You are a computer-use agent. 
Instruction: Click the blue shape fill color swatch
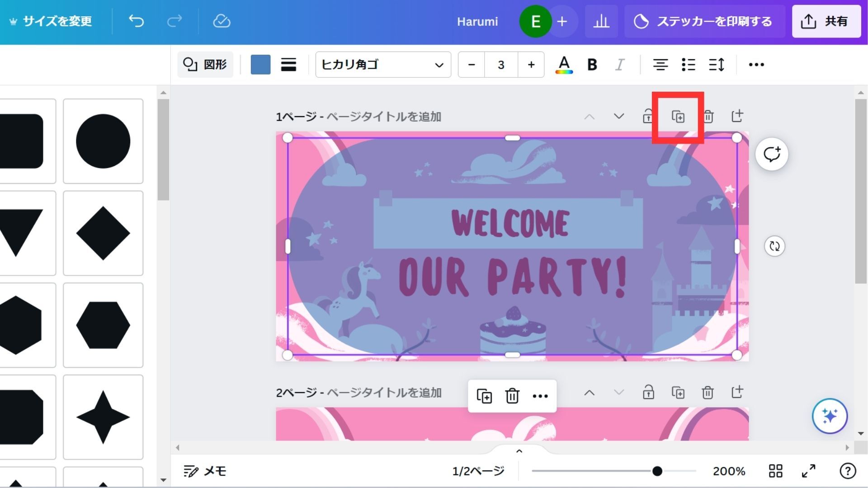(260, 65)
